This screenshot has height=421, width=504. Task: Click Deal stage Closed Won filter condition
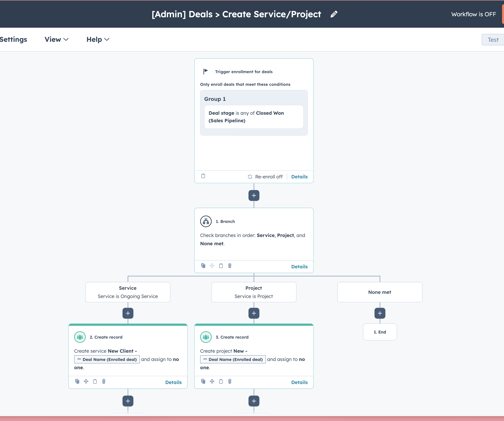[254, 117]
